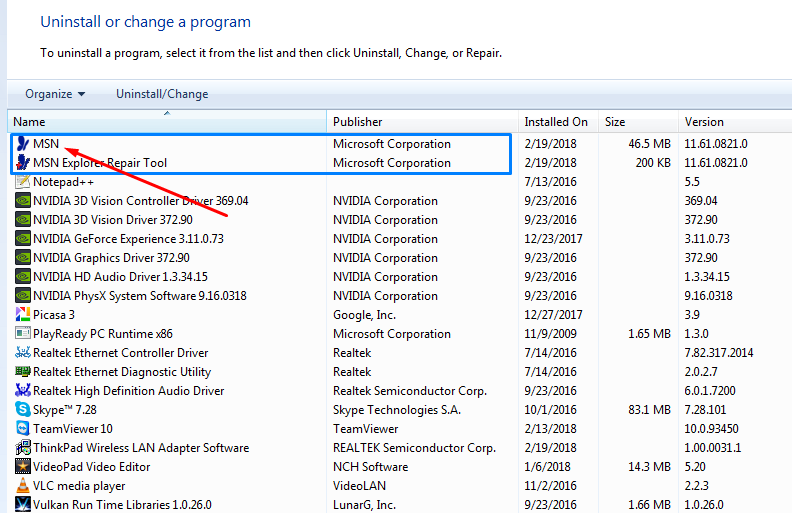Click NVIDIA PhysX System Software icon

point(23,296)
